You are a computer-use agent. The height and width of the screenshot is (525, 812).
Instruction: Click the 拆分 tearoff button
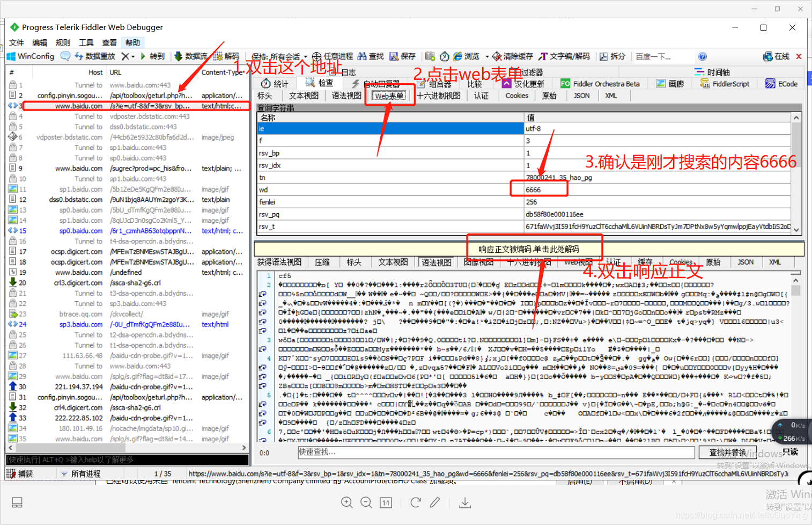612,56
